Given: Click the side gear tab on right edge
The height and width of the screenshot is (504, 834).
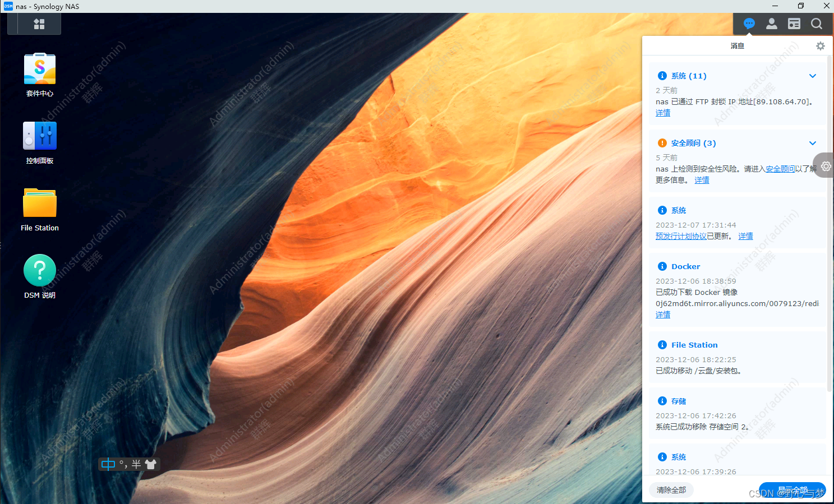Looking at the screenshot, I should pyautogui.click(x=824, y=165).
